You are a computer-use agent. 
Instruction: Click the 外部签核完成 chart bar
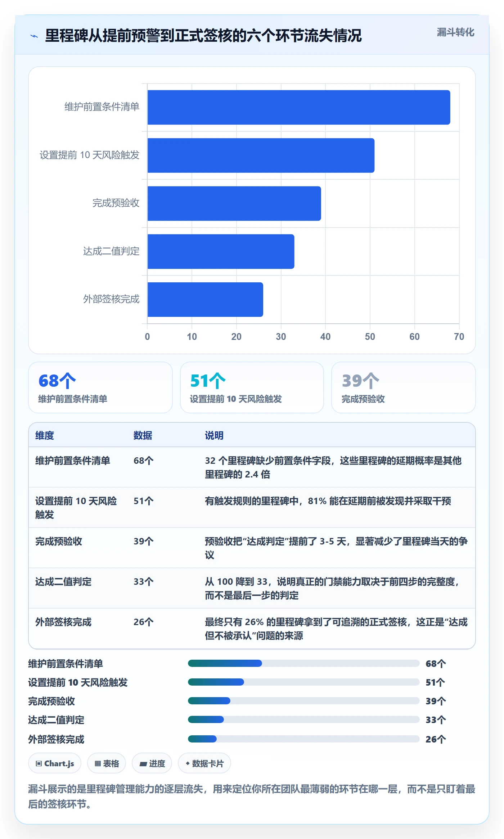(x=205, y=300)
